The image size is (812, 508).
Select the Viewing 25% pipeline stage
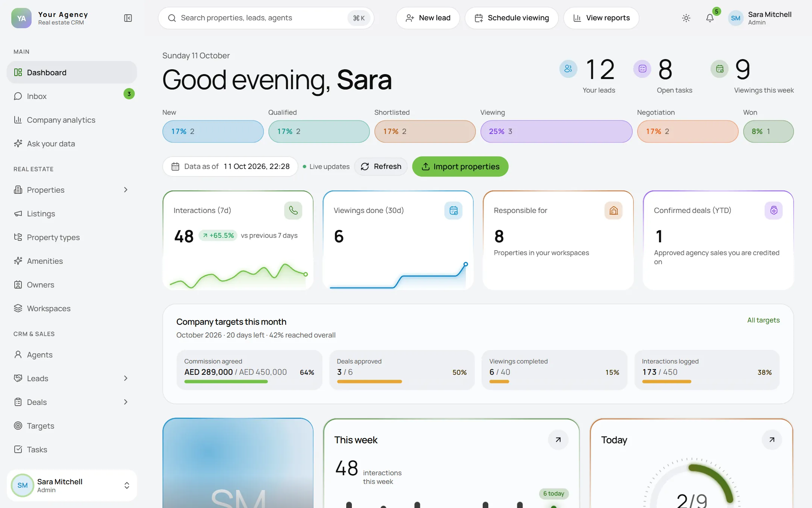coord(556,131)
